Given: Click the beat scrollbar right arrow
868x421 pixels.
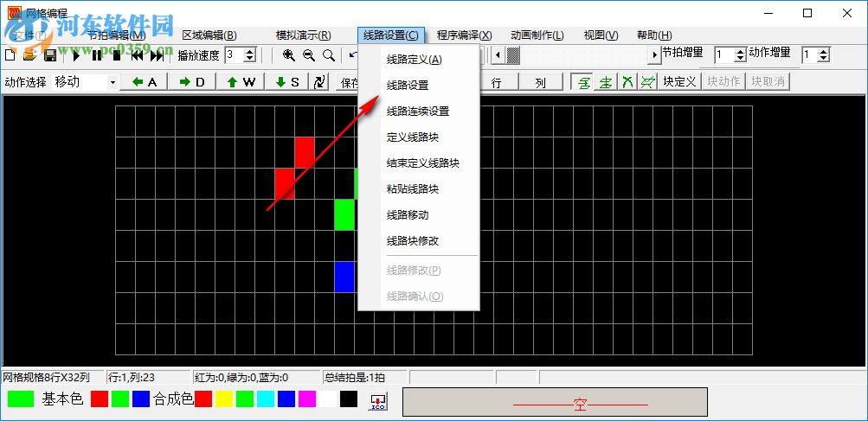Looking at the screenshot, I should [655, 54].
